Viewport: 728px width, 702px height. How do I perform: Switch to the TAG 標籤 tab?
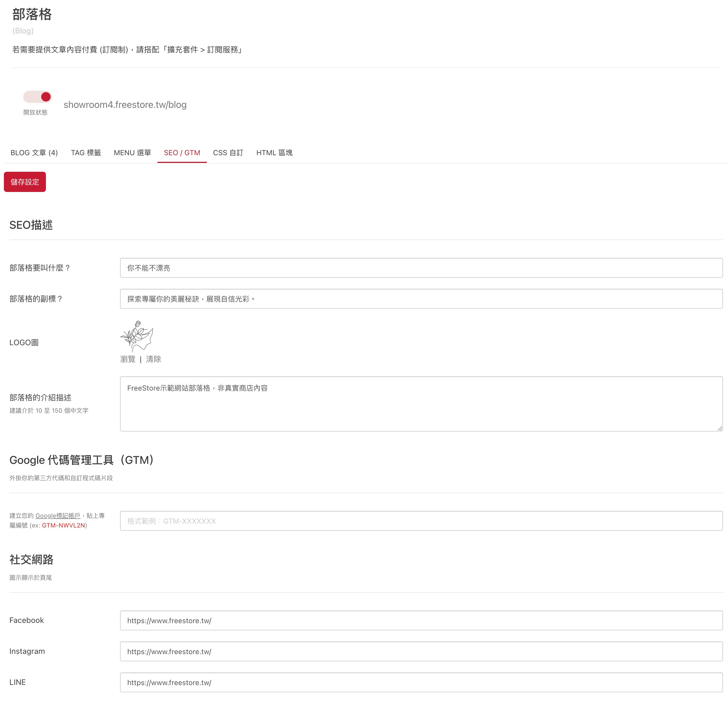tap(86, 153)
